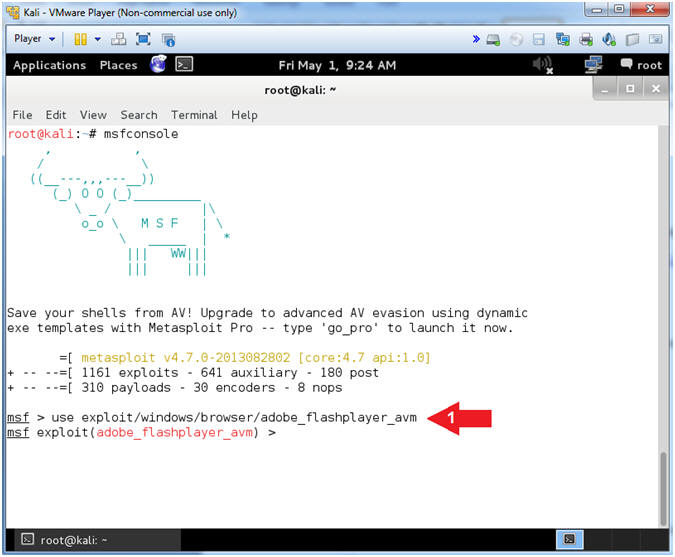Screen dimensions: 675x557
Task: Open the terminal Search menu
Action: click(x=139, y=115)
